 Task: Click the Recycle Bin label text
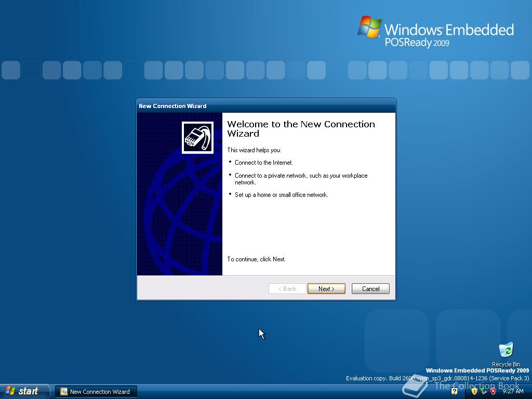[506, 364]
